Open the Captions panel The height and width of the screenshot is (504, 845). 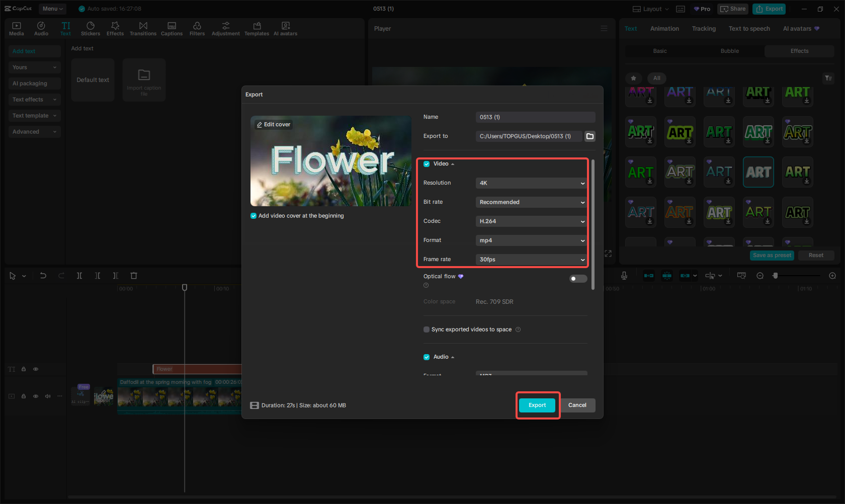click(x=172, y=29)
